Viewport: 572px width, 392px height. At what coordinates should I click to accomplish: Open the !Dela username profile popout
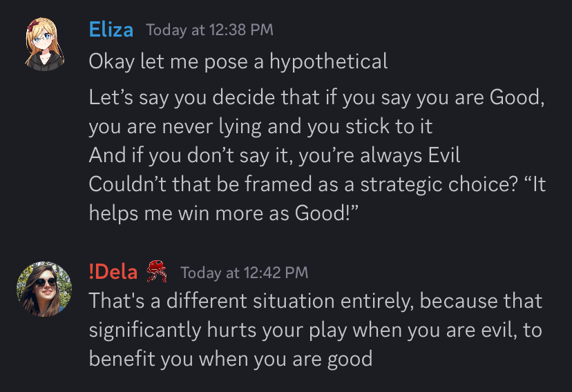pos(113,272)
